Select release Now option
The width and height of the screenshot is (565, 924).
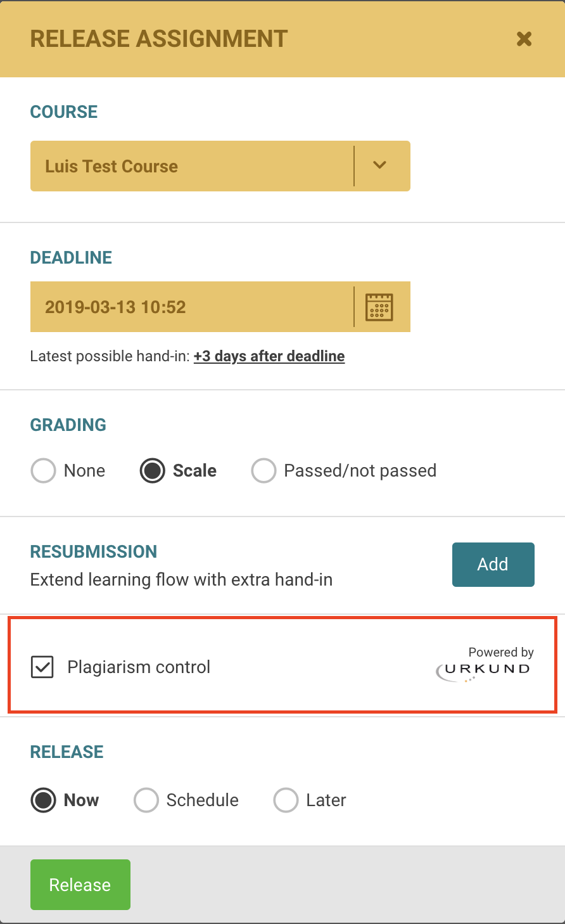click(x=44, y=800)
